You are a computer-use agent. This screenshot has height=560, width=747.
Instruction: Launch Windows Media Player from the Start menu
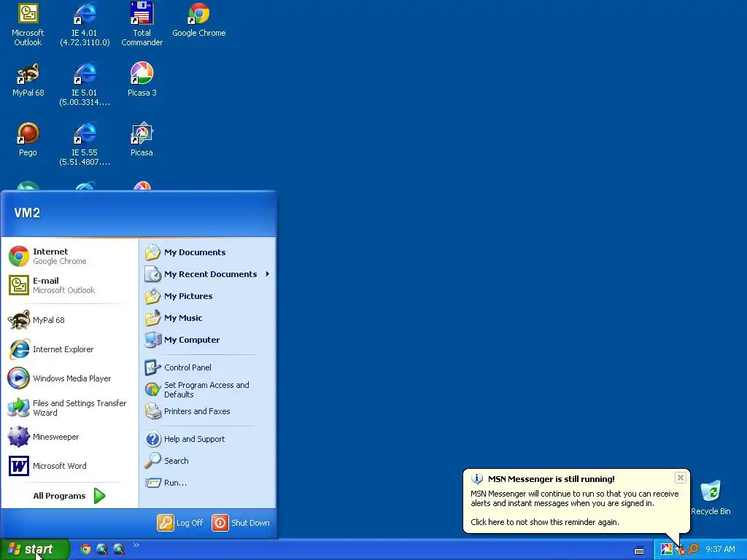coord(69,378)
